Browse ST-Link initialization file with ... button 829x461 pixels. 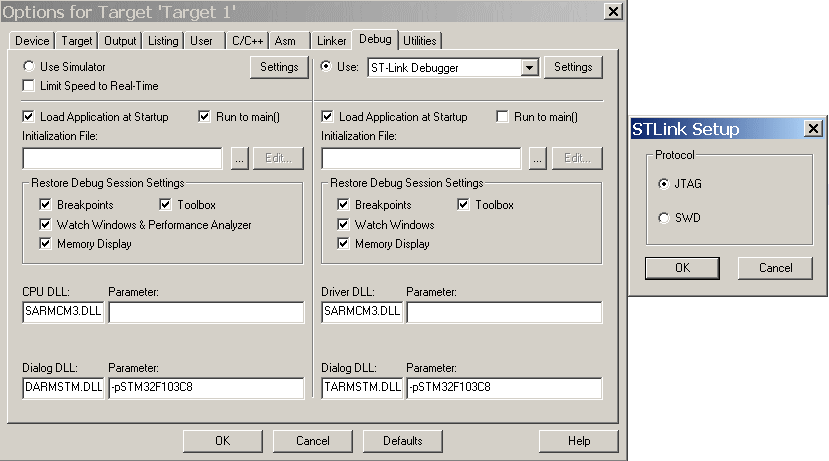[538, 158]
